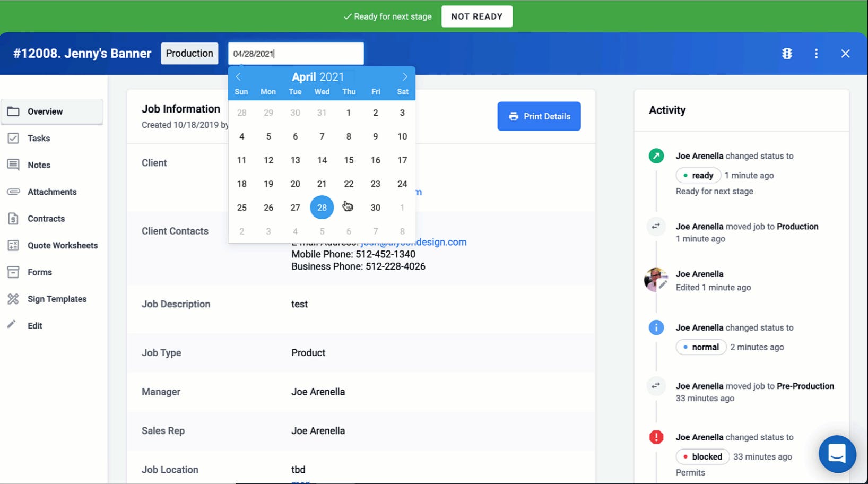This screenshot has height=484, width=868.
Task: Click the Edit pencil icon
Action: point(12,325)
